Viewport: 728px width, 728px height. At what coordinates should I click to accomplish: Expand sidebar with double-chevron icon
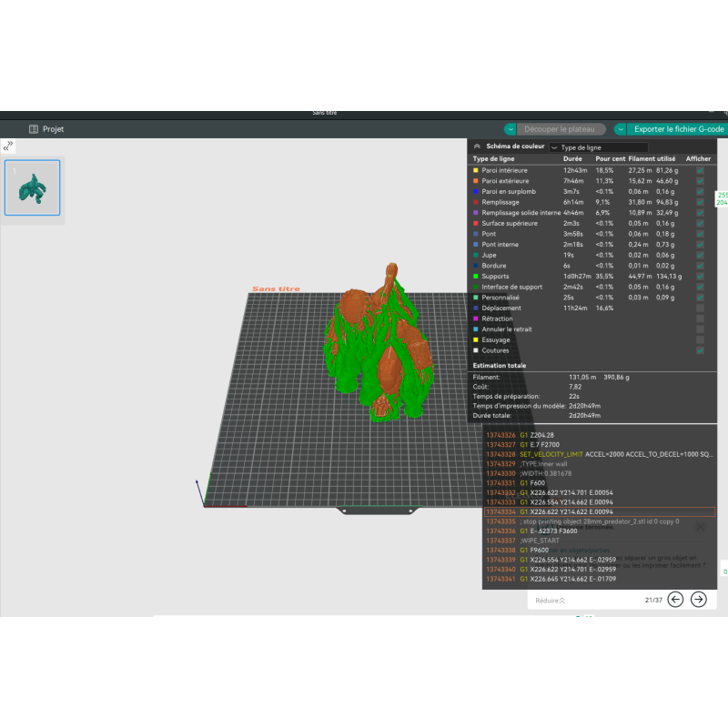coord(9,145)
